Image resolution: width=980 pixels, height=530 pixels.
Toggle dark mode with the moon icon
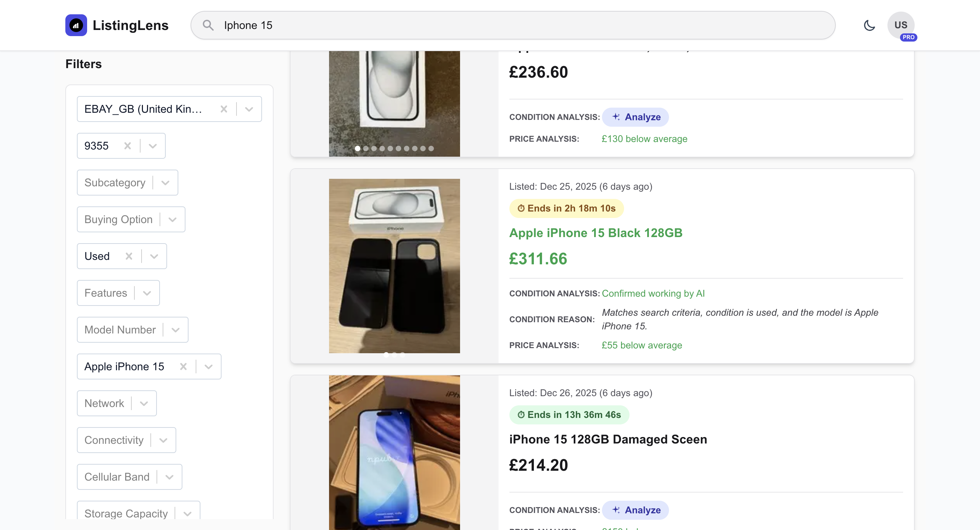(869, 25)
